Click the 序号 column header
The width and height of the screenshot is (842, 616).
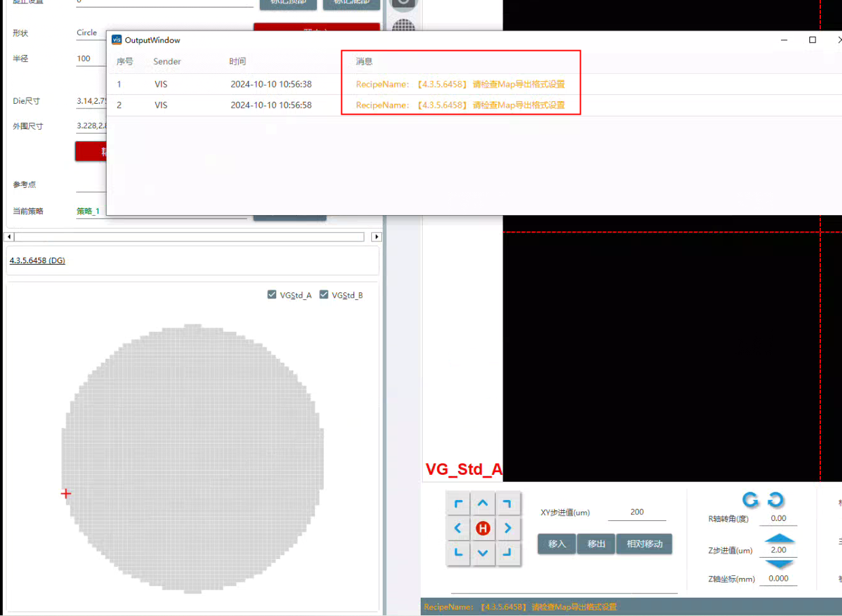coord(125,62)
